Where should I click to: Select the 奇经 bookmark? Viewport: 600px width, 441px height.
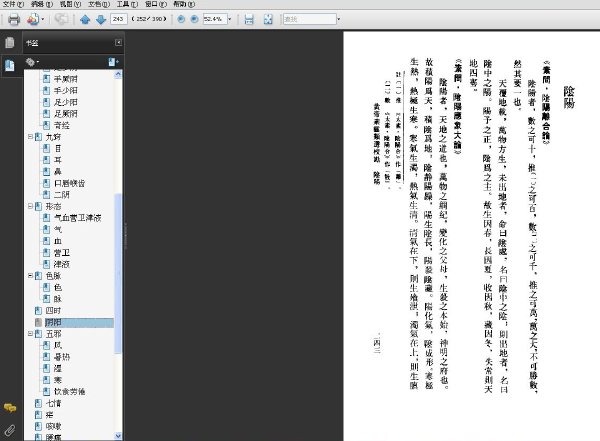(x=62, y=125)
